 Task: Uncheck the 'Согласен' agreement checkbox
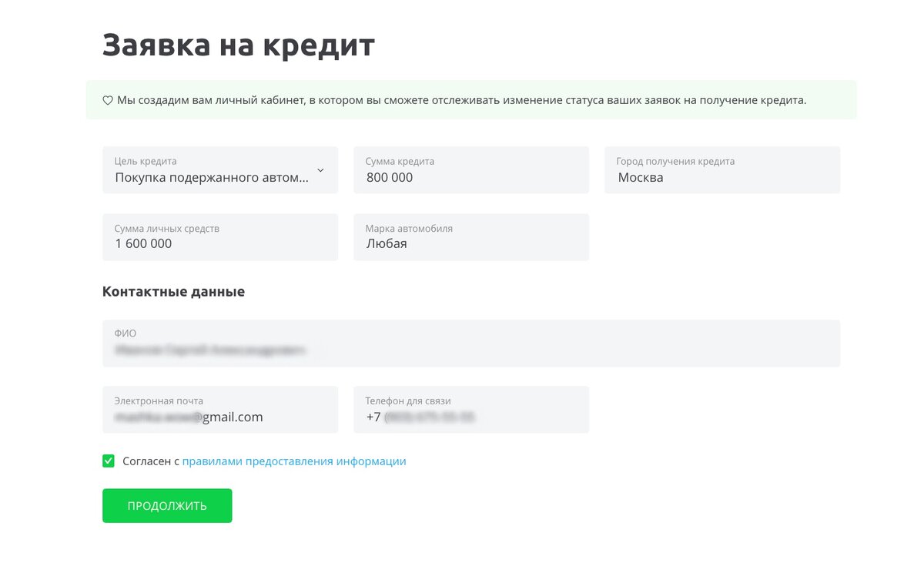pyautogui.click(x=109, y=461)
